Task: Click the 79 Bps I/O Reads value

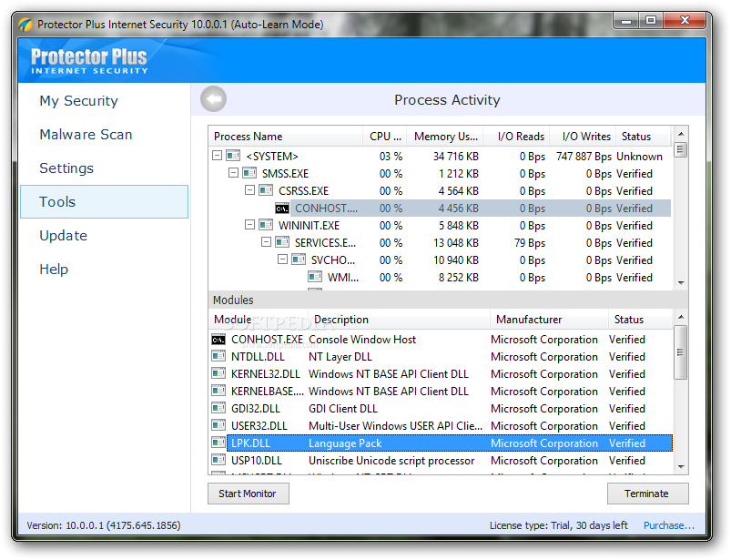Action: click(530, 243)
